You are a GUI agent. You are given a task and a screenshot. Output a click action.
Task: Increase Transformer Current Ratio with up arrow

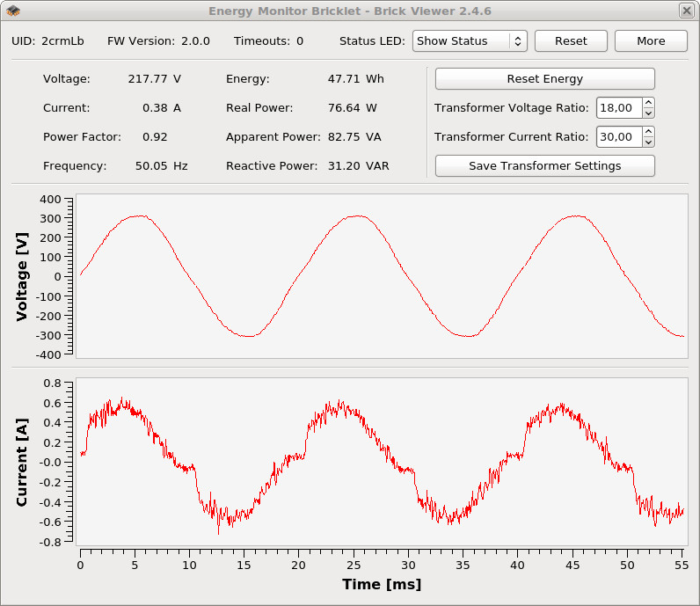click(x=649, y=132)
